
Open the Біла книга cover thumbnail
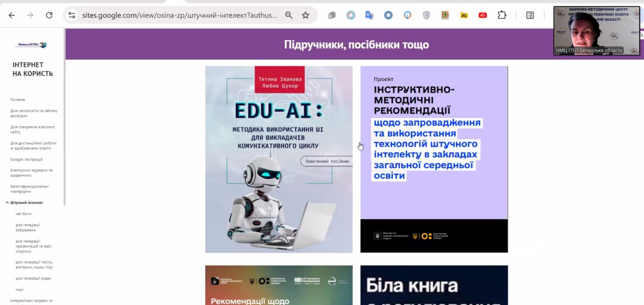(x=434, y=285)
